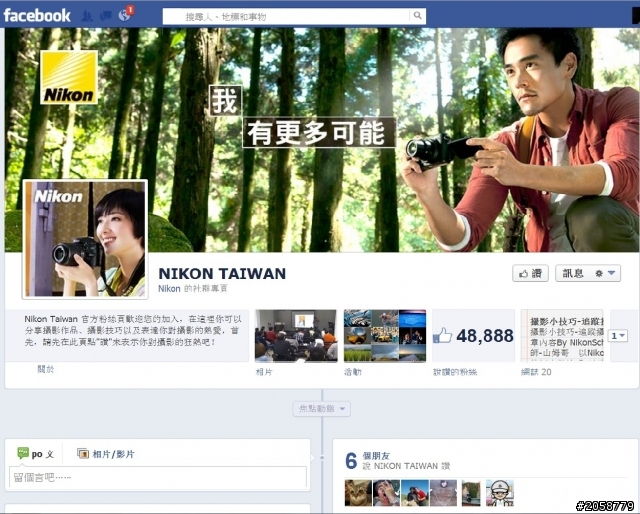Click the 訊息 message button
Screen dimensions: 640x514
pyautogui.click(x=573, y=274)
